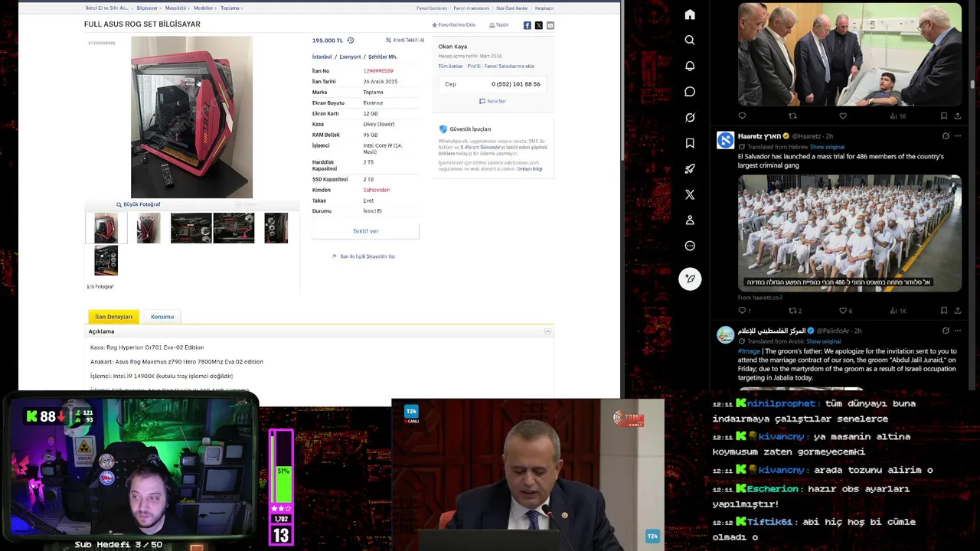The height and width of the screenshot is (551, 980).
Task: Open X messages chat bubble icon
Action: 690,92
